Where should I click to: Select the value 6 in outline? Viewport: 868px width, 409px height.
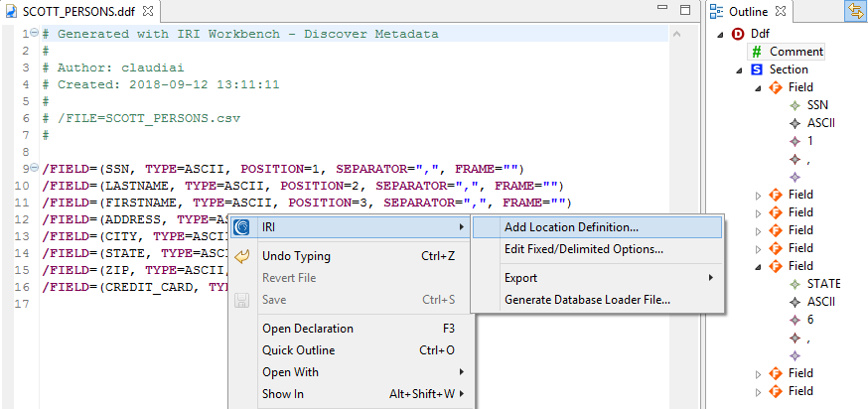(810, 320)
